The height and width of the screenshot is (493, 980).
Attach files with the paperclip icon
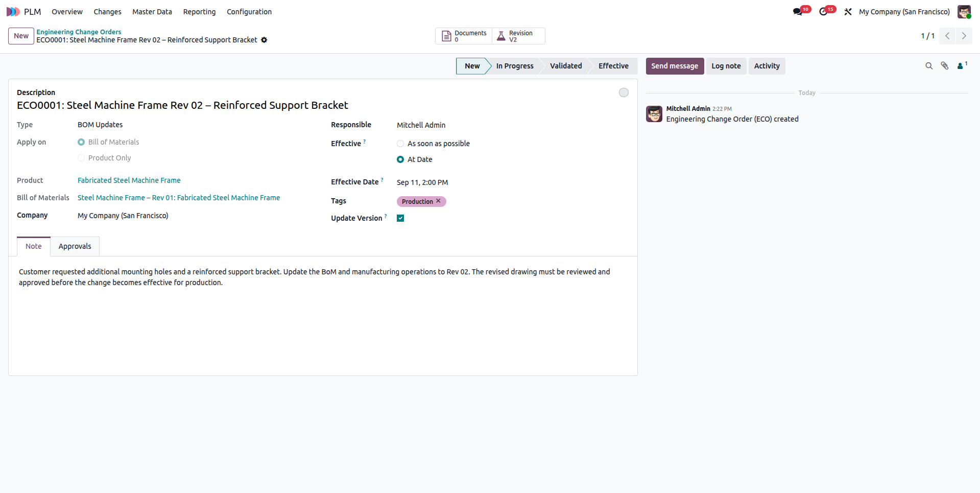pos(945,66)
